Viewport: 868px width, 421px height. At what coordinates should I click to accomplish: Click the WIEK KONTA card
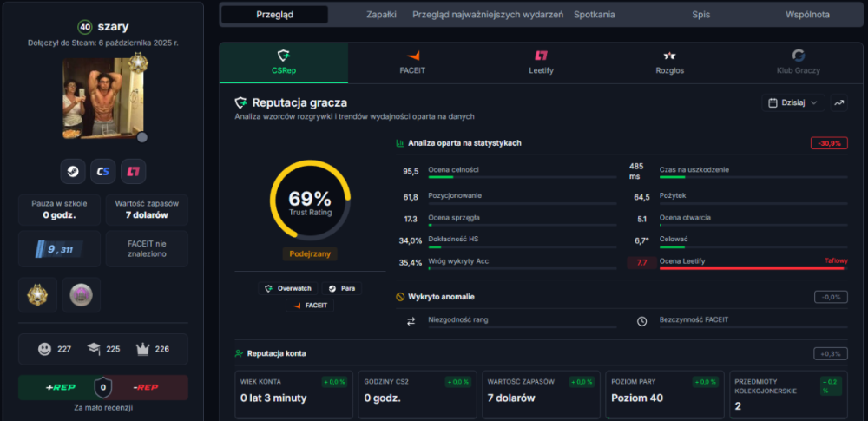tap(293, 394)
